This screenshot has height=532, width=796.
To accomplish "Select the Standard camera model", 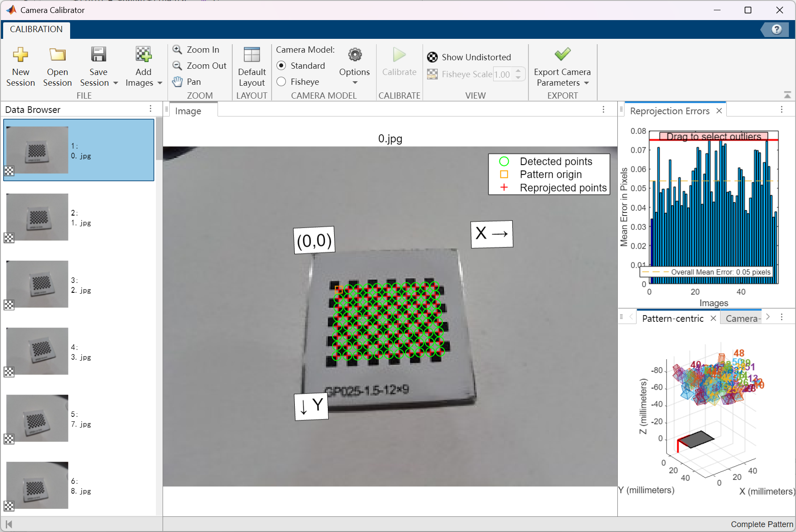I will 281,66.
